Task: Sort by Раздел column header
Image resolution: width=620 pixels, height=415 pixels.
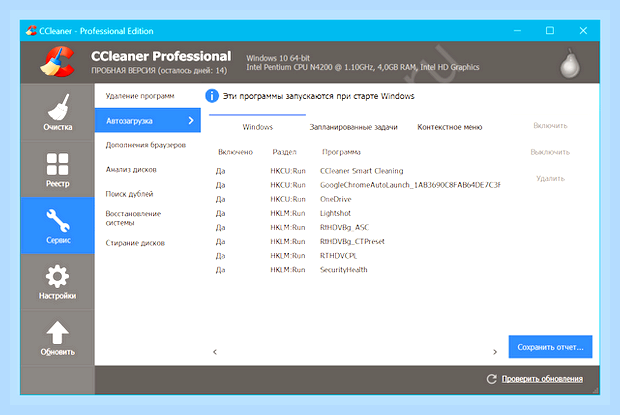Action: pyautogui.click(x=284, y=152)
